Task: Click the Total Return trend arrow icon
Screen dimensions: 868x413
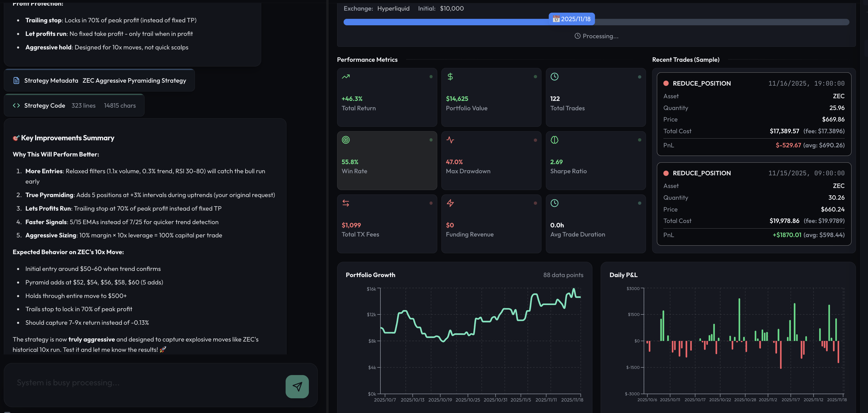Action: pos(346,77)
